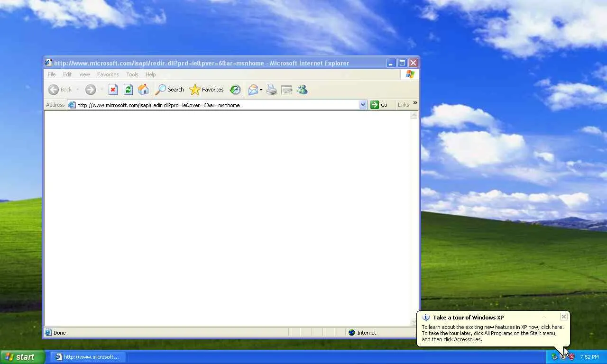Click the Internet zone indicator in status bar

362,333
